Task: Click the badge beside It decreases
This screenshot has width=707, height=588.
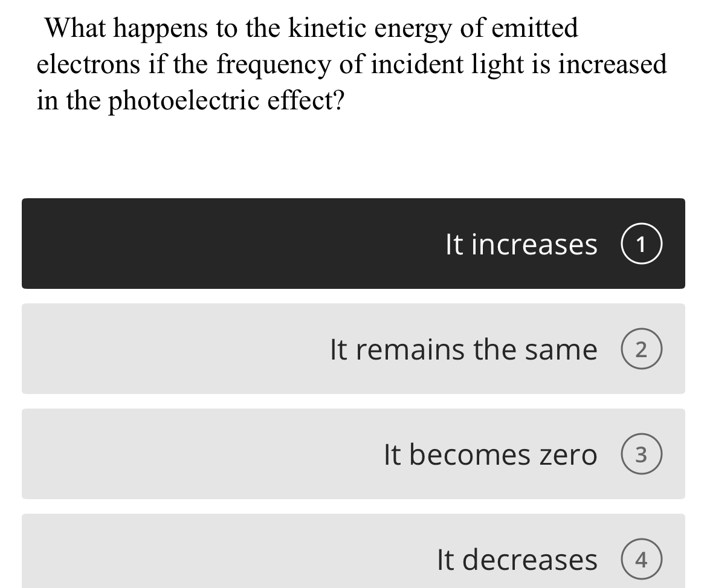Action: click(642, 559)
